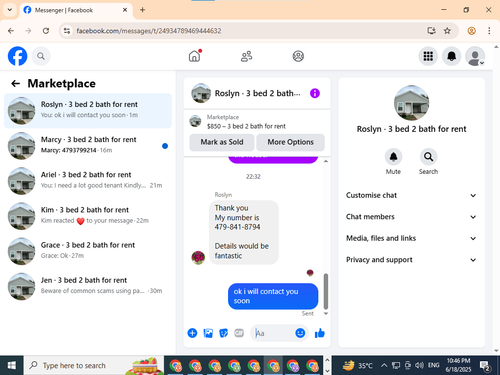Open the notifications bell in the header
Image resolution: width=500 pixels, height=375 pixels.
[x=451, y=56]
